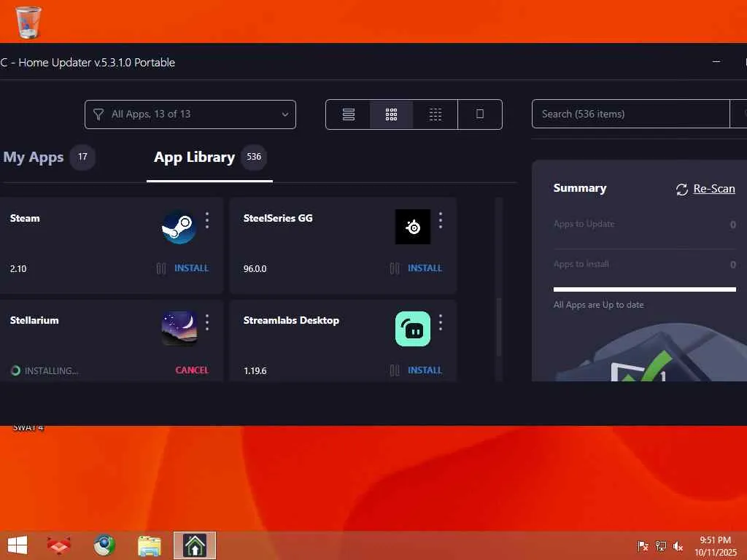
Task: Click the Apps to Install row
Action: pos(645,264)
